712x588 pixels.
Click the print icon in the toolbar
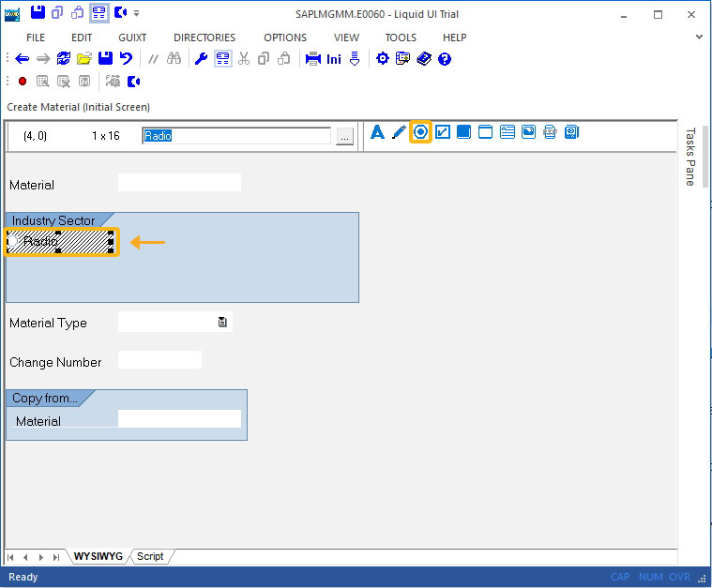coord(313,58)
